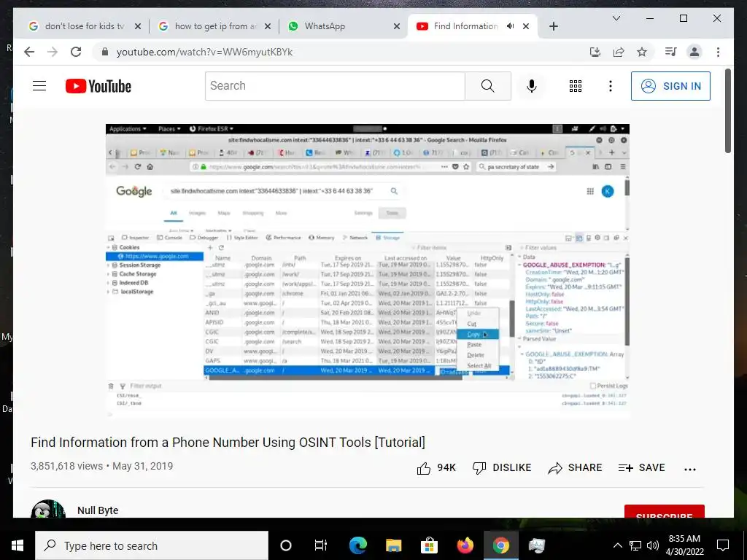Screen dimensions: 747x560
Task: Open the YouTube apps grid
Action: tap(576, 86)
